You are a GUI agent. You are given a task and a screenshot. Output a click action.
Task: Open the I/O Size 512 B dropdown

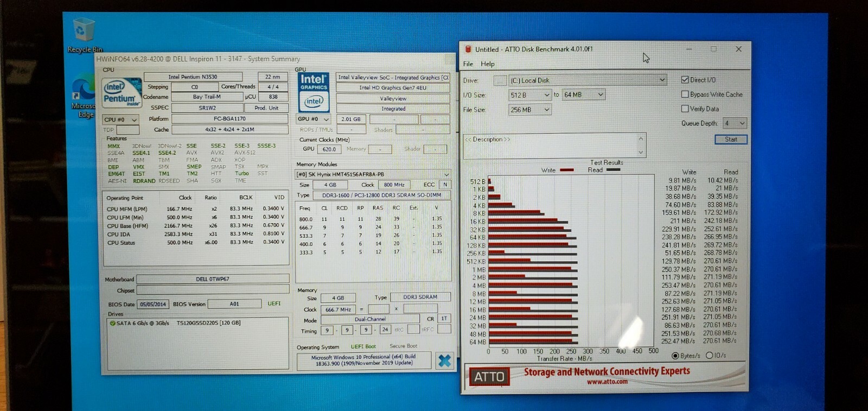pyautogui.click(x=530, y=95)
